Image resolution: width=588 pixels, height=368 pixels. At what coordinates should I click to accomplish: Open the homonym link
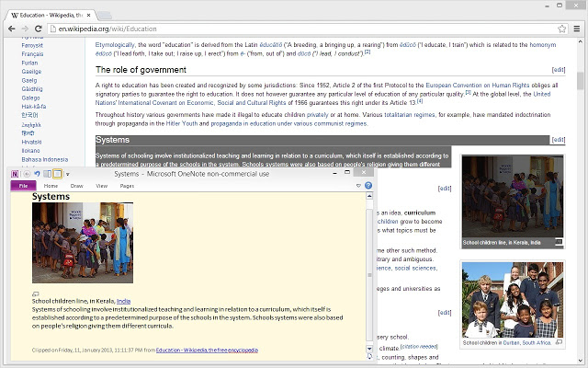click(543, 45)
